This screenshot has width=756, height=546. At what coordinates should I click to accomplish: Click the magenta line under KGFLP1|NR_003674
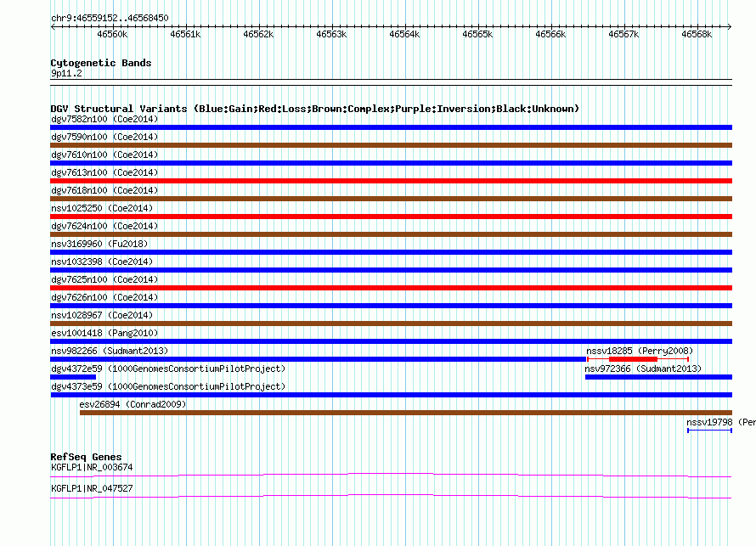point(391,476)
